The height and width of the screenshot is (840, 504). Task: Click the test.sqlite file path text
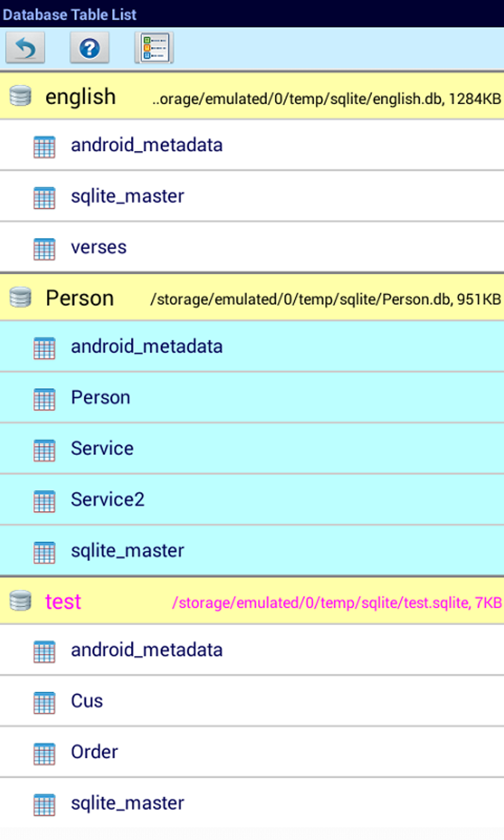[336, 603]
